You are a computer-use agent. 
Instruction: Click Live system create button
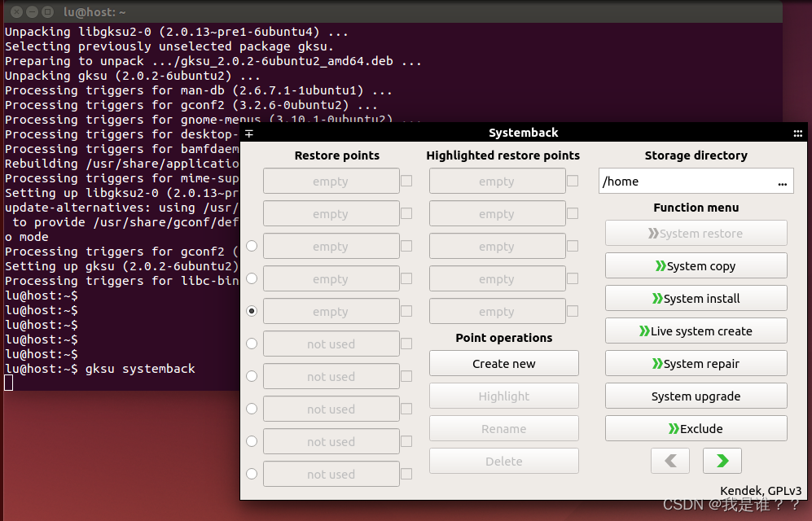coord(696,331)
